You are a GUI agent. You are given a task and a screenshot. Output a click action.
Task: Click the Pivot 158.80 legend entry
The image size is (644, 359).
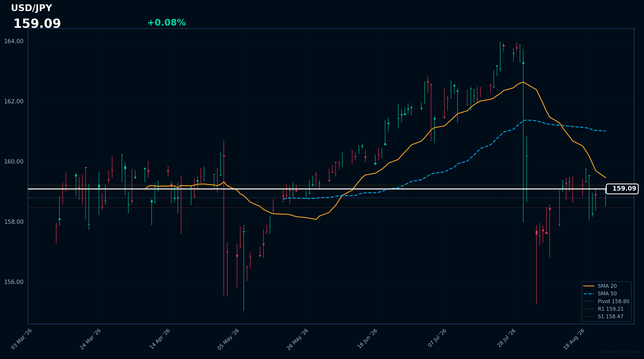[606, 302]
